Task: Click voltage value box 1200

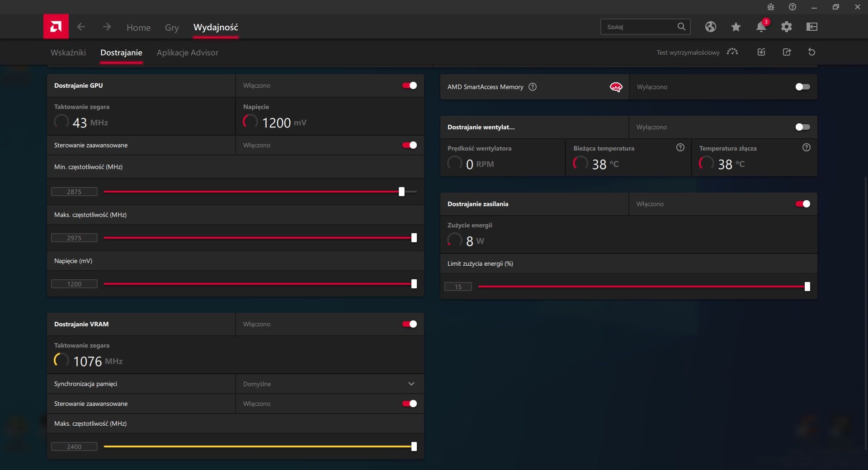Action: (x=74, y=284)
